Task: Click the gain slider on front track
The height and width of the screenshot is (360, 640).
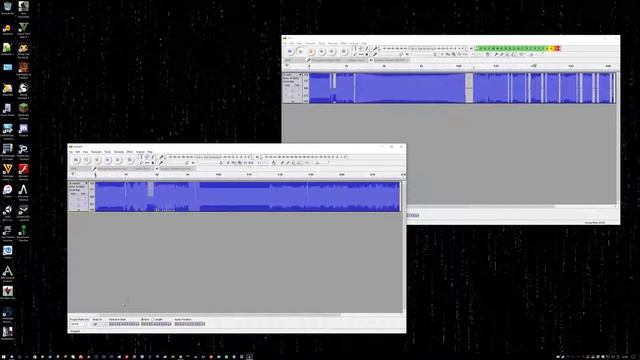Action: 78,198
